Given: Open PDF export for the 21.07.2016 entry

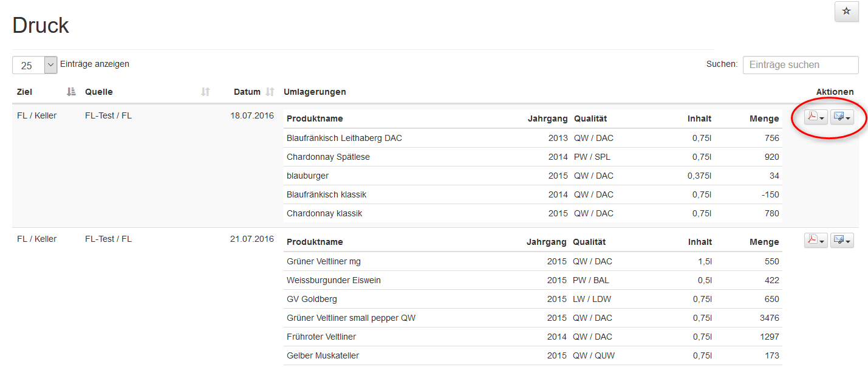Looking at the screenshot, I should pos(815,241).
